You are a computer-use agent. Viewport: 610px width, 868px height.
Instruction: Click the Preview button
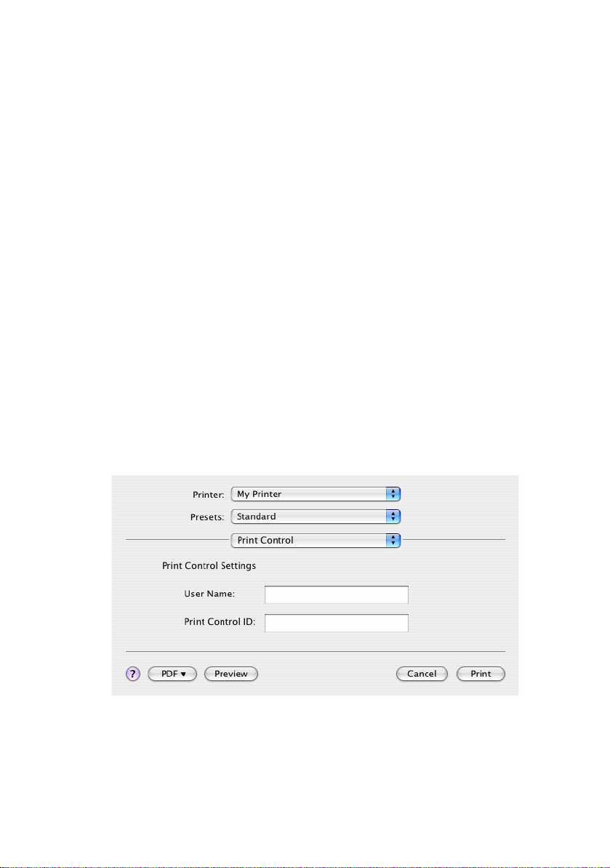tap(231, 674)
